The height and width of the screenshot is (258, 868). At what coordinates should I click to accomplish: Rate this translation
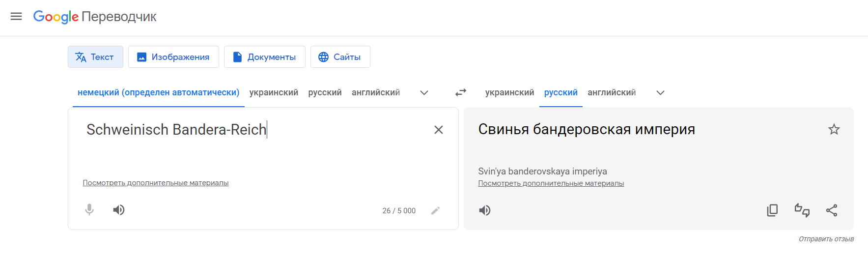click(x=802, y=210)
